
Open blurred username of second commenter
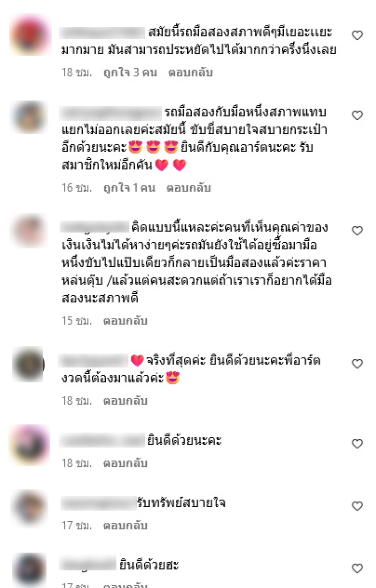pyautogui.click(x=111, y=113)
